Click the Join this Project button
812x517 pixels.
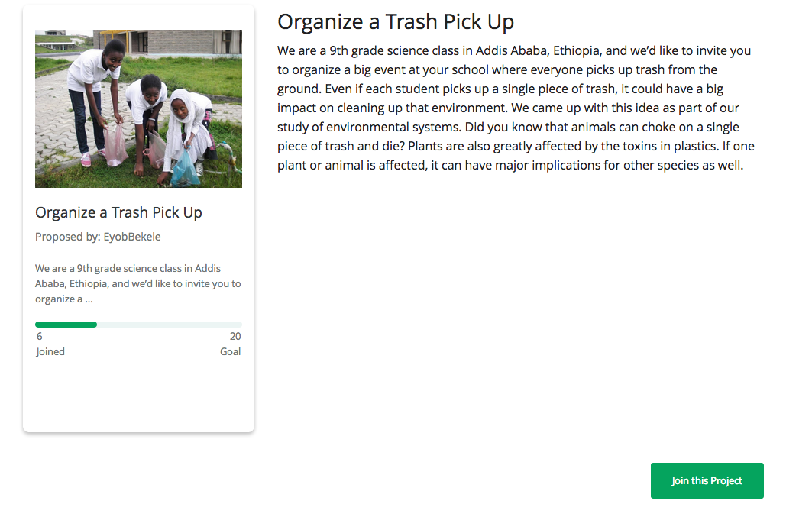[707, 480]
